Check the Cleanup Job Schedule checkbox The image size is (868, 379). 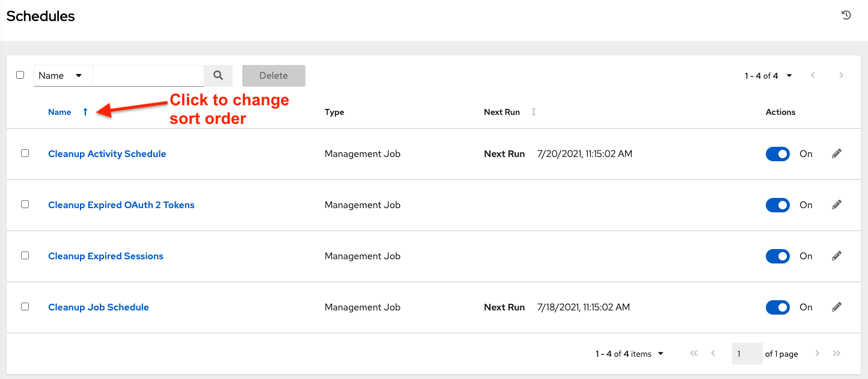click(25, 307)
